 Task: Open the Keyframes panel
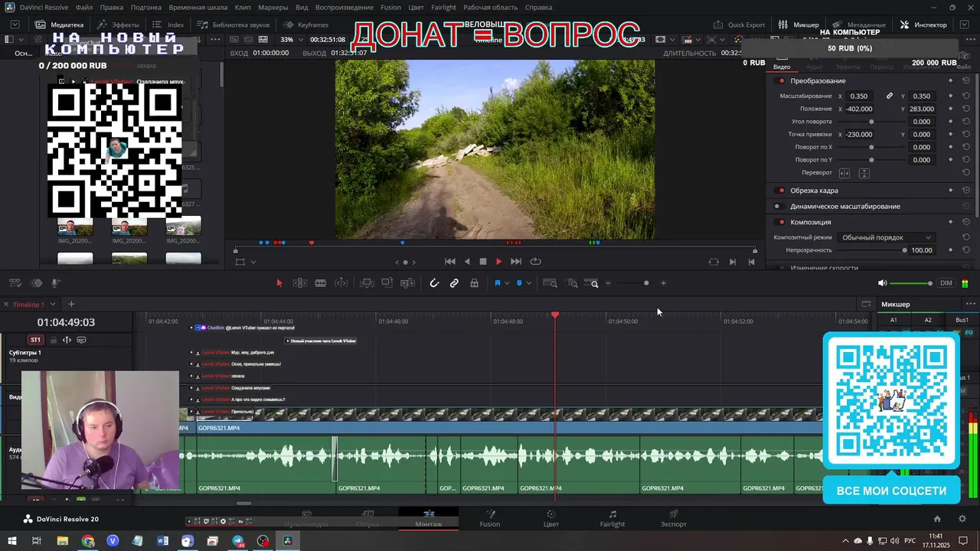[307, 24]
